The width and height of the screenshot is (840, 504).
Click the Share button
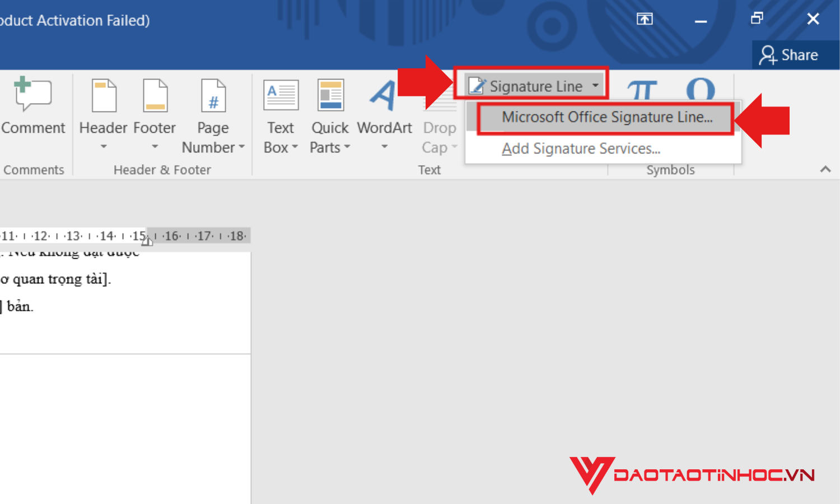point(789,55)
